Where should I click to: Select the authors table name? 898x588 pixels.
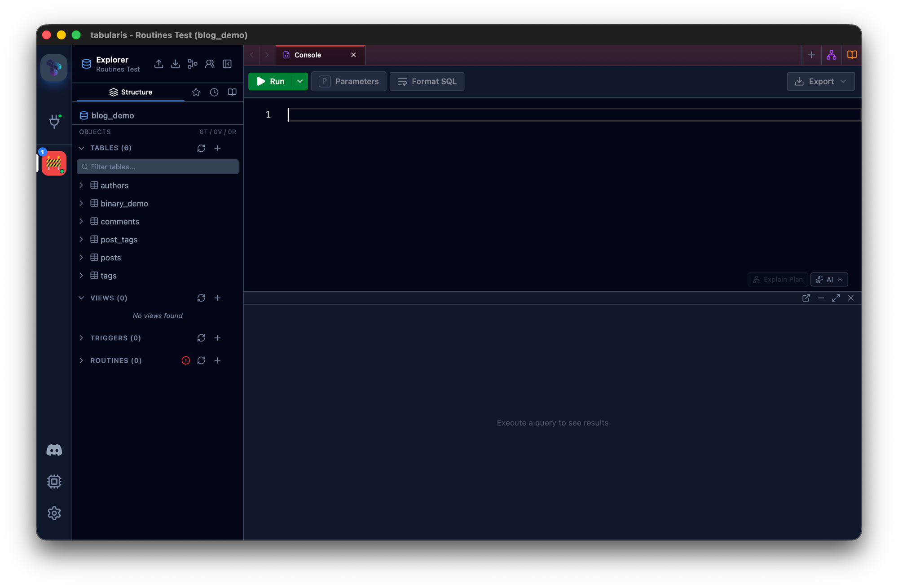pyautogui.click(x=114, y=185)
